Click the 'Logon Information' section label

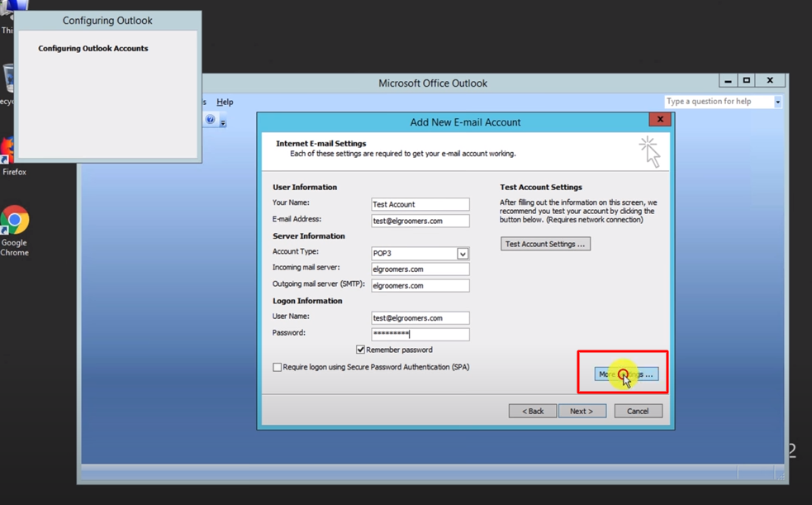coord(307,301)
